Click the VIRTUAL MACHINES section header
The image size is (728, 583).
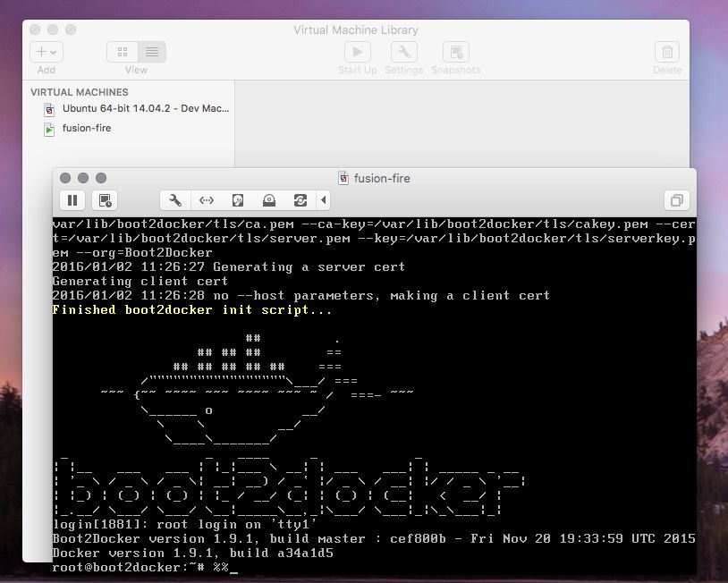coord(80,92)
